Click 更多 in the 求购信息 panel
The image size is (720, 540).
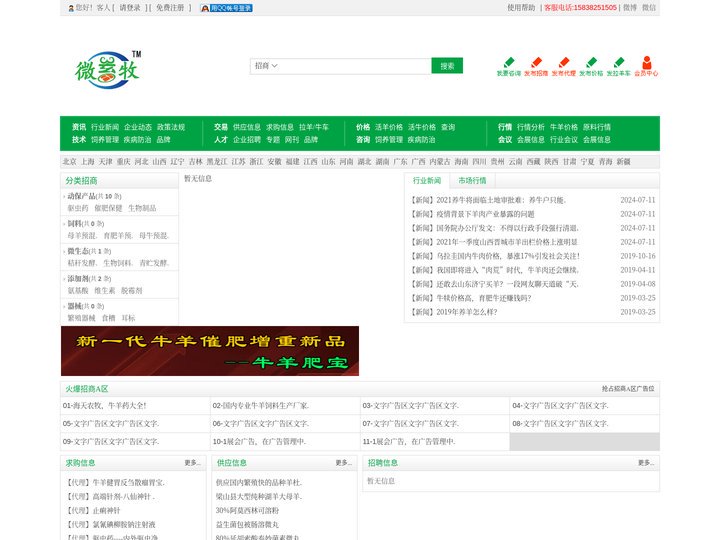192,463
